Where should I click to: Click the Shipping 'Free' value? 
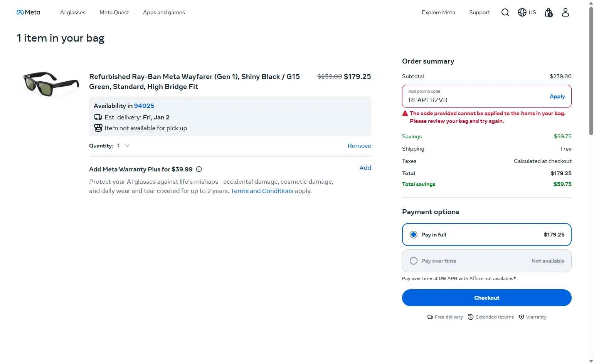[x=566, y=149]
